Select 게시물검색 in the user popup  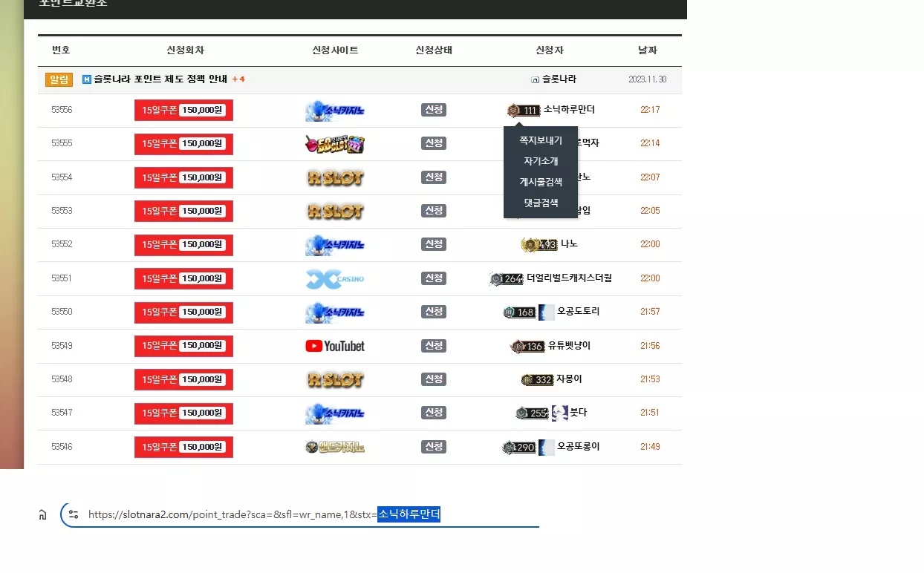tap(541, 182)
